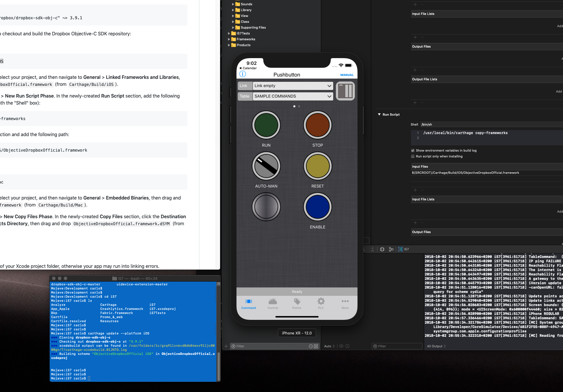Viewport: 563px width, 392px height.
Task: Click the debug view hierarchy icon
Action: (x=382, y=249)
